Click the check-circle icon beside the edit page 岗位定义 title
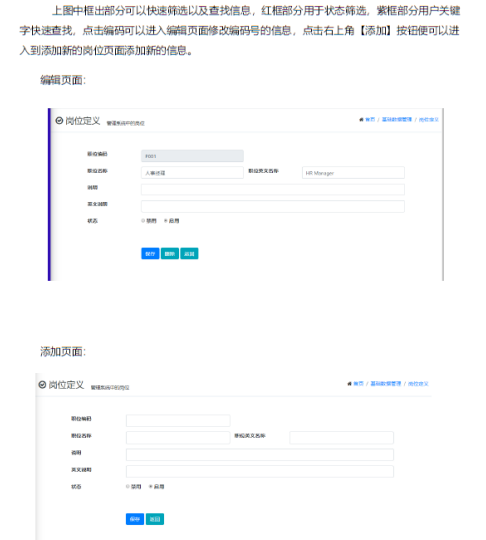Viewport: 486px width, 540px height. tap(59, 121)
